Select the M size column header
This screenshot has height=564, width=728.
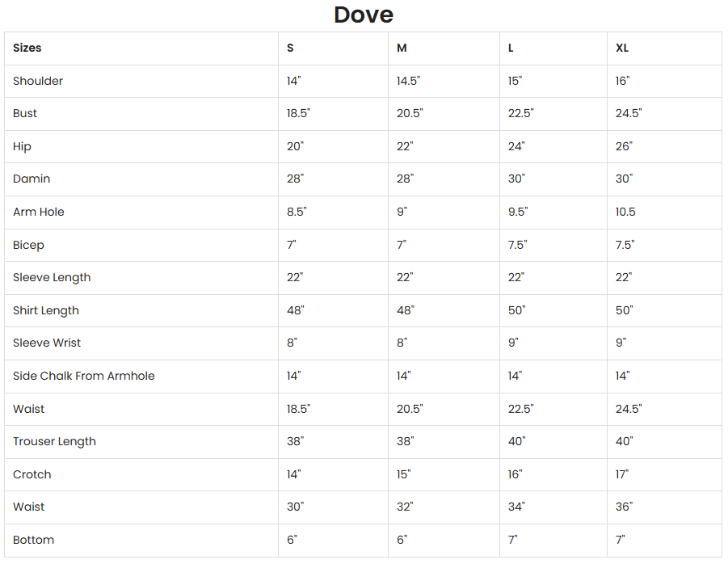coord(402,48)
